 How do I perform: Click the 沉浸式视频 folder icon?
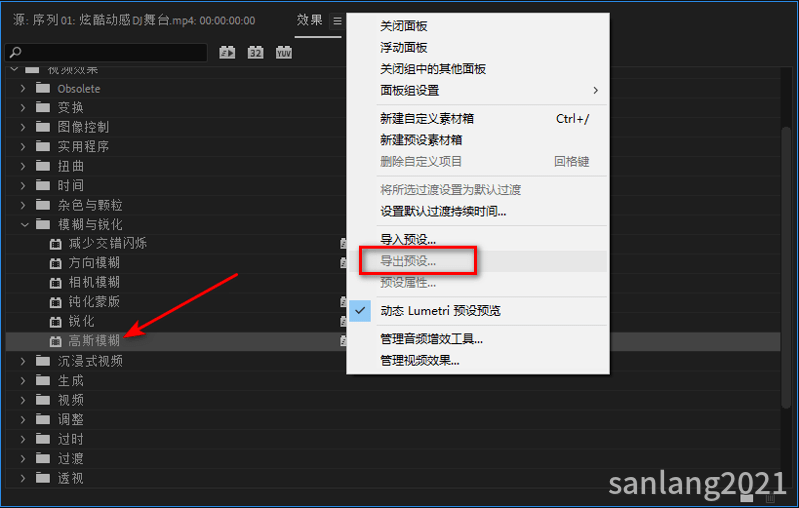pos(43,361)
